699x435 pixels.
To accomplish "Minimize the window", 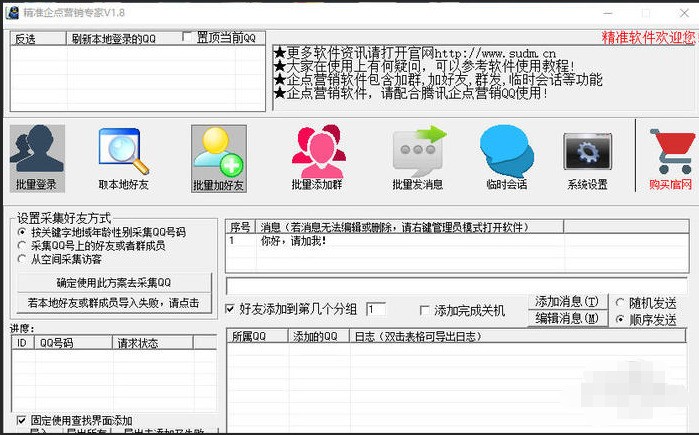I will (608, 13).
